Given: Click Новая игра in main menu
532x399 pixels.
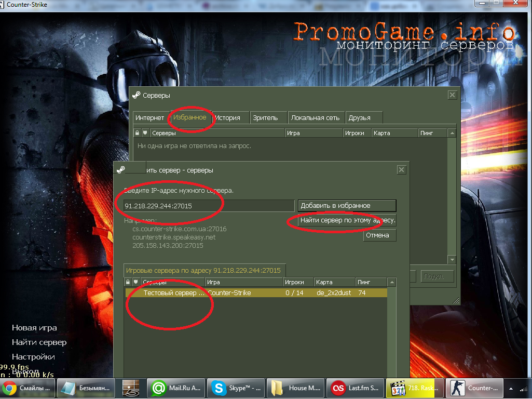Looking at the screenshot, I should [34, 328].
